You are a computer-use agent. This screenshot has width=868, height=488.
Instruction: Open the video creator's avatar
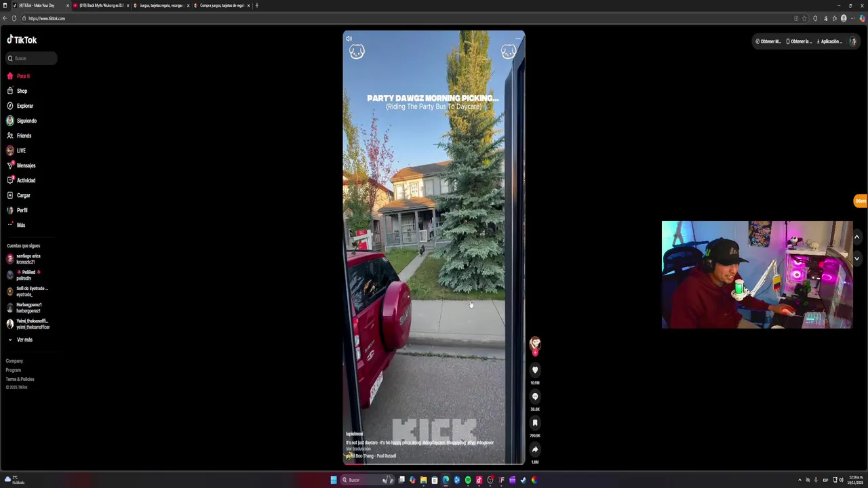(x=535, y=344)
